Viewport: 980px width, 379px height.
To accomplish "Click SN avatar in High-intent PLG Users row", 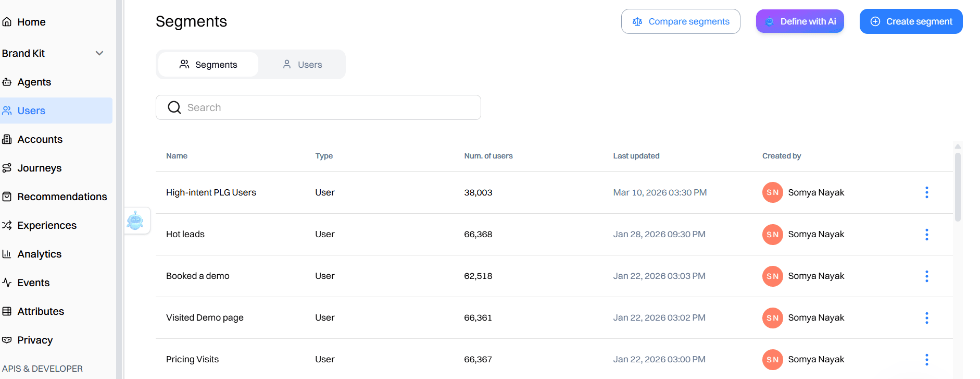I will pyautogui.click(x=773, y=192).
